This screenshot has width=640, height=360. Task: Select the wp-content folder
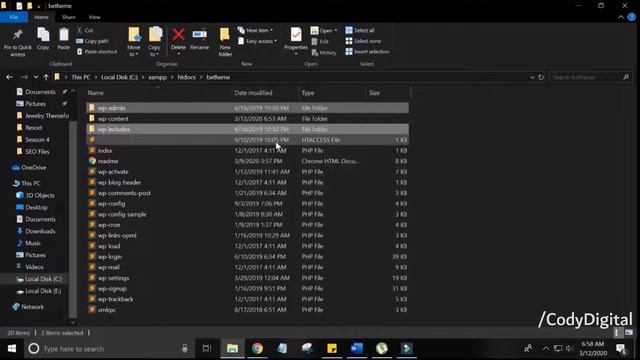[x=247, y=118]
